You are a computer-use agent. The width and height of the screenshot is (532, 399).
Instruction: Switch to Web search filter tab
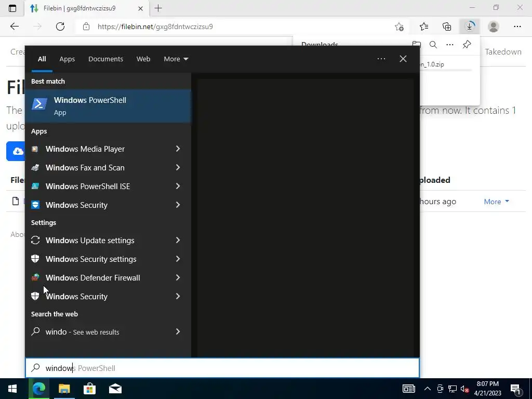tap(143, 59)
